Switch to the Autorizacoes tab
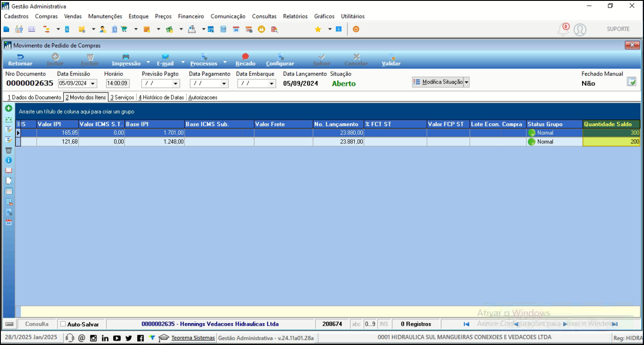This screenshot has height=345, width=644. click(203, 98)
